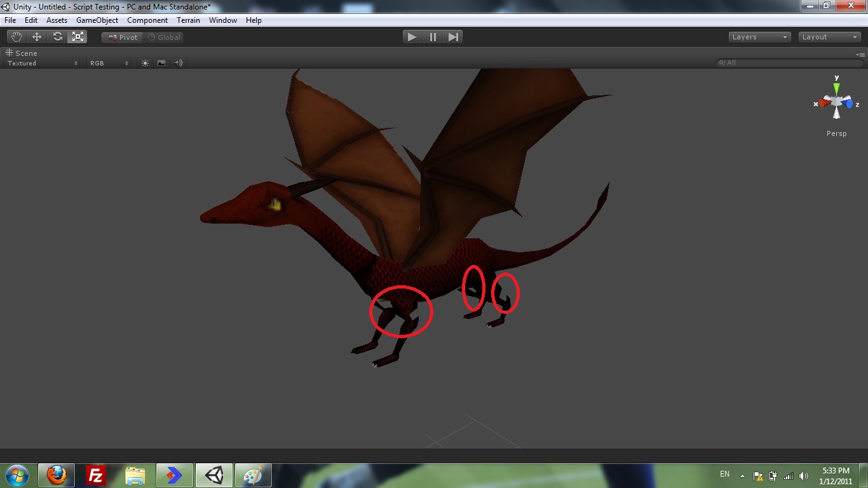Toggle scene view lighting

145,63
